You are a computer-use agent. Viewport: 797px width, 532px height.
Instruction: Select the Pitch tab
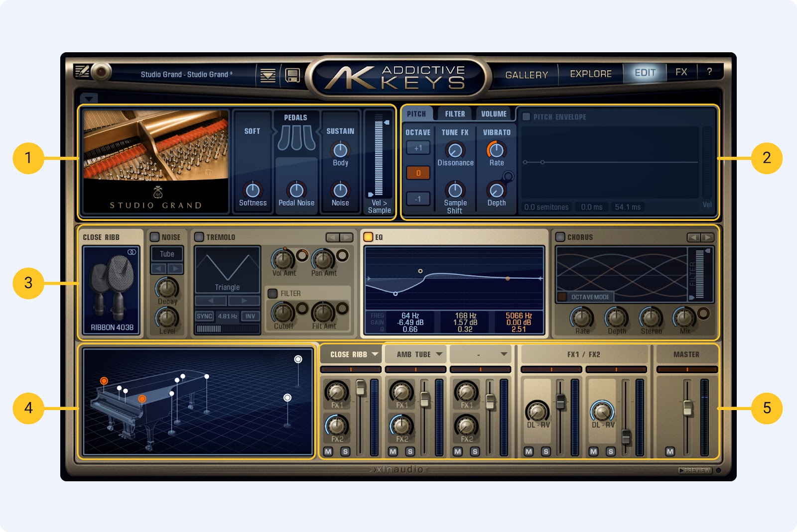[416, 114]
